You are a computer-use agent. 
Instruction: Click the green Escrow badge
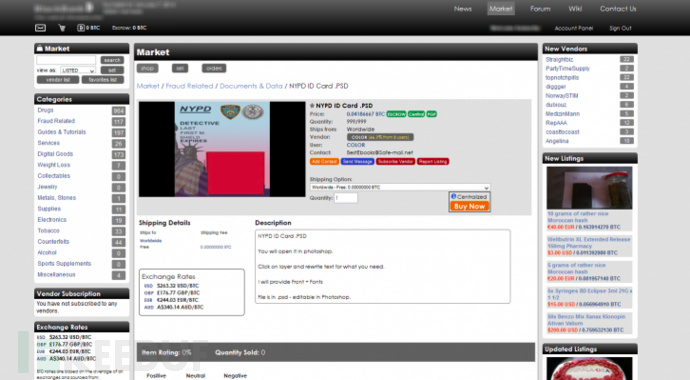(x=396, y=114)
